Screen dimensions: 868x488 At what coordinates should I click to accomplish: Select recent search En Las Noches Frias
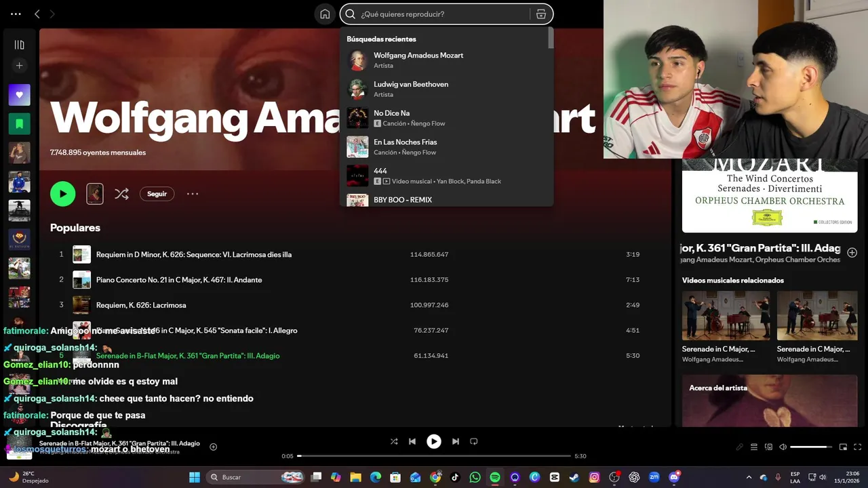(x=446, y=147)
